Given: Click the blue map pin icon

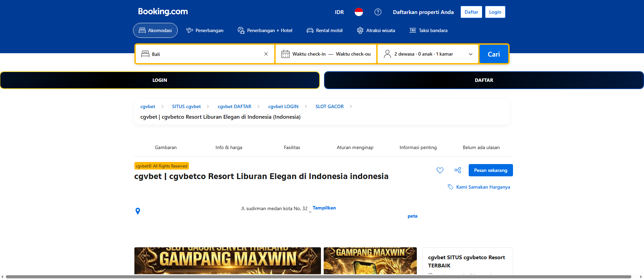Looking at the screenshot, I should coord(138,211).
